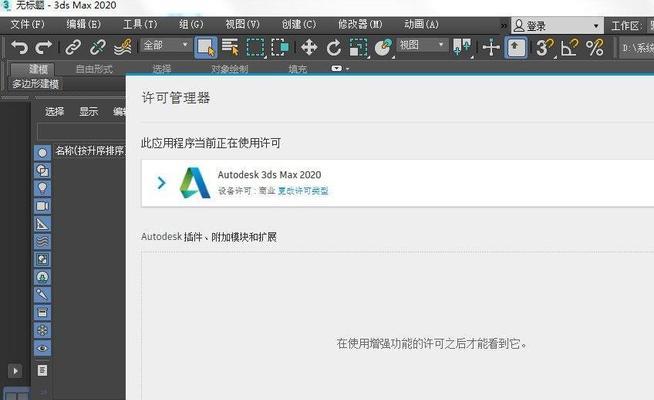Open the 创建(C) menu
Screen dimensions: 654x400
299,24
